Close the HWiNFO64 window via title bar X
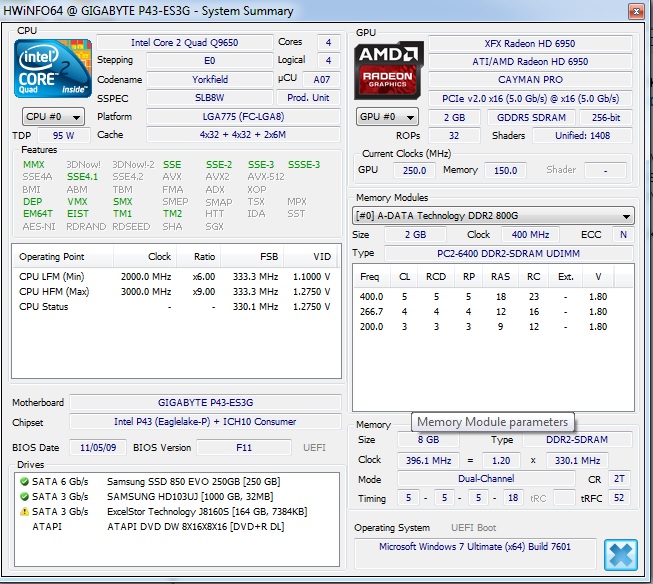The width and height of the screenshot is (653, 584). pyautogui.click(x=636, y=11)
